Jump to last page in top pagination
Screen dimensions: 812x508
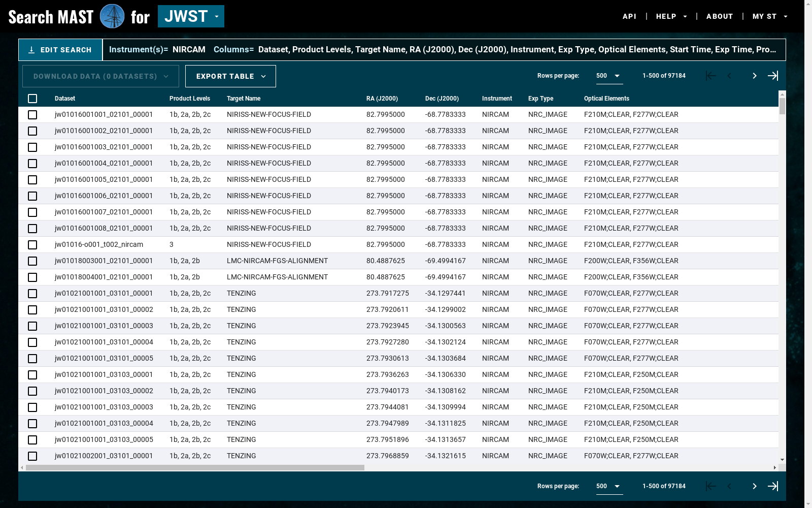pos(773,76)
